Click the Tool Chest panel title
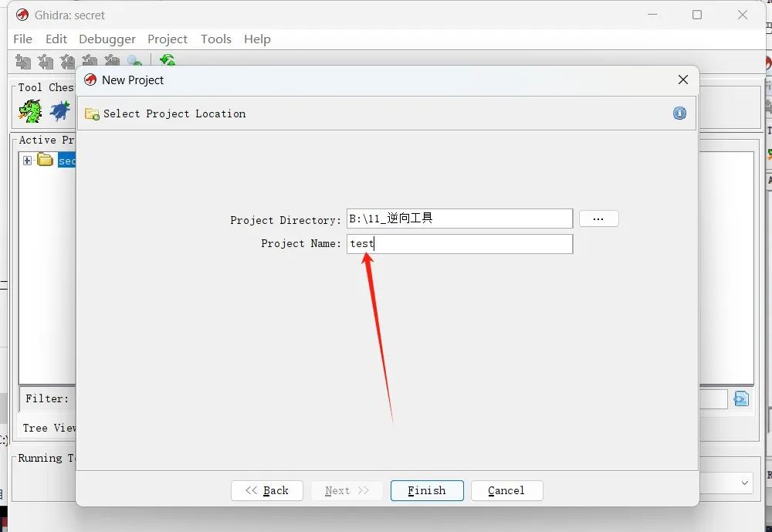This screenshot has width=772, height=532. pos(46,88)
